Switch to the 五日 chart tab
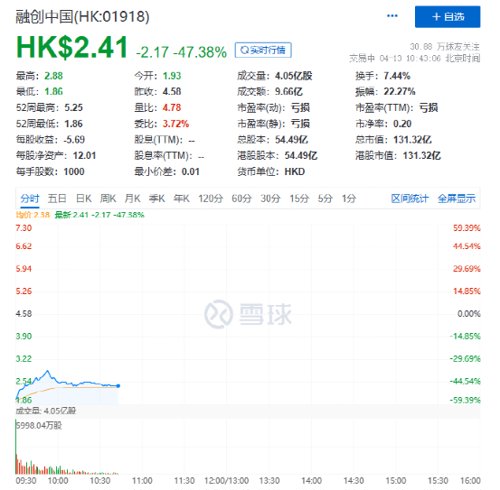500x490 pixels. (57, 199)
